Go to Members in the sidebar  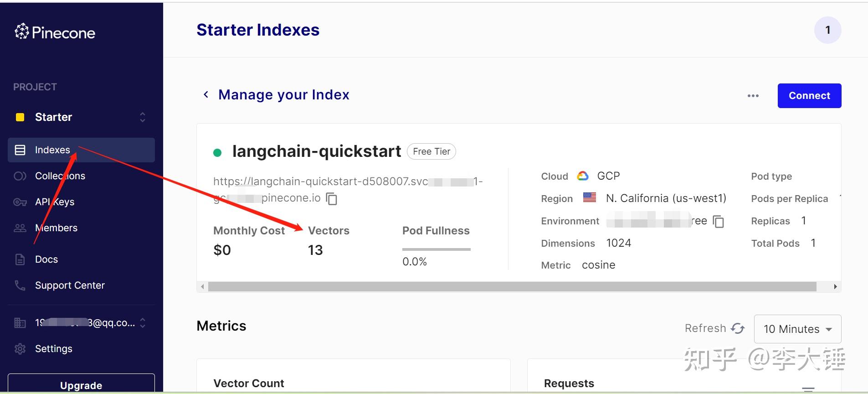coord(56,228)
